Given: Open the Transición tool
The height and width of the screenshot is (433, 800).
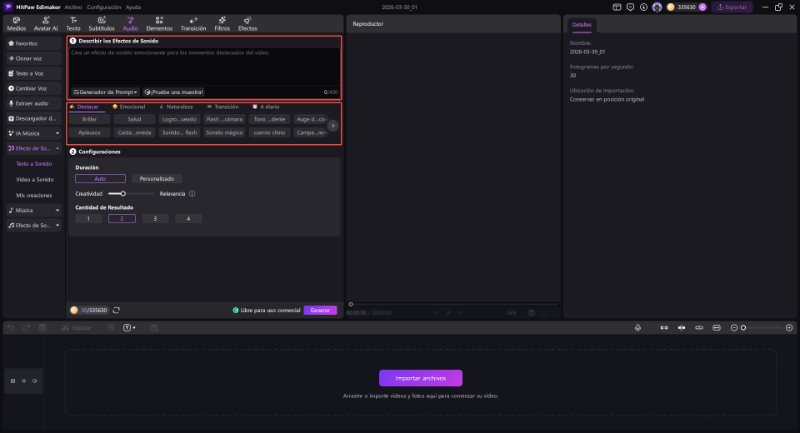Looking at the screenshot, I should point(193,23).
